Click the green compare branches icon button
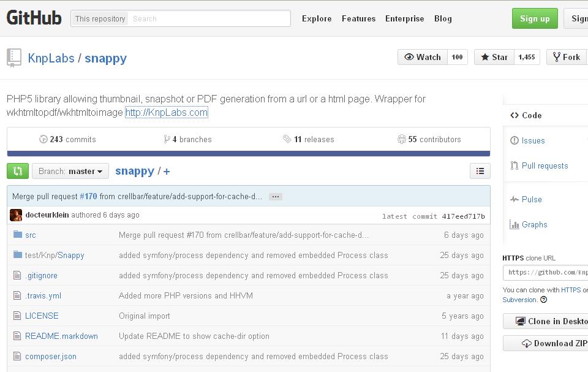This screenshot has width=588, height=372. click(x=18, y=171)
